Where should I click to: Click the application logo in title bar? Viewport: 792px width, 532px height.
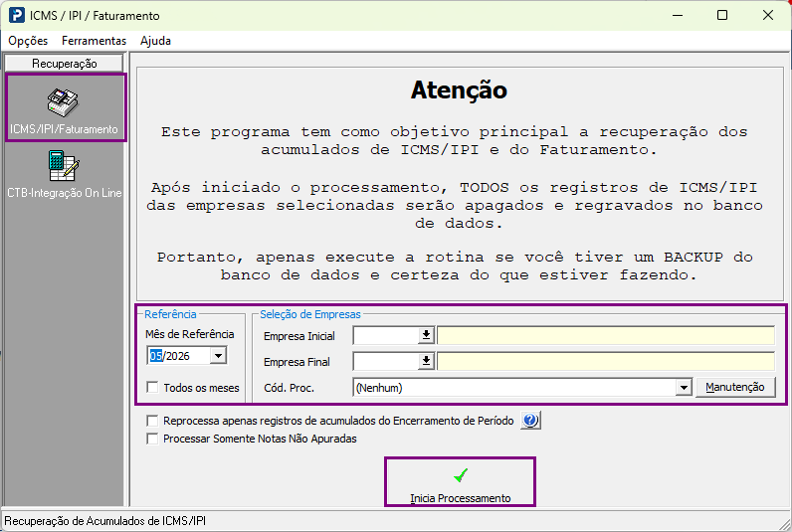16,15
